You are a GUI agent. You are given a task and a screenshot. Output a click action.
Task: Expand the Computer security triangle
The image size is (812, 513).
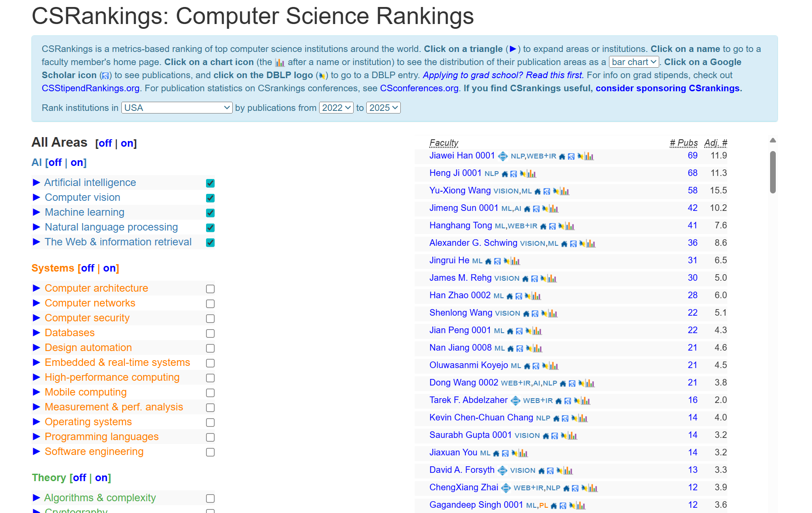(37, 317)
